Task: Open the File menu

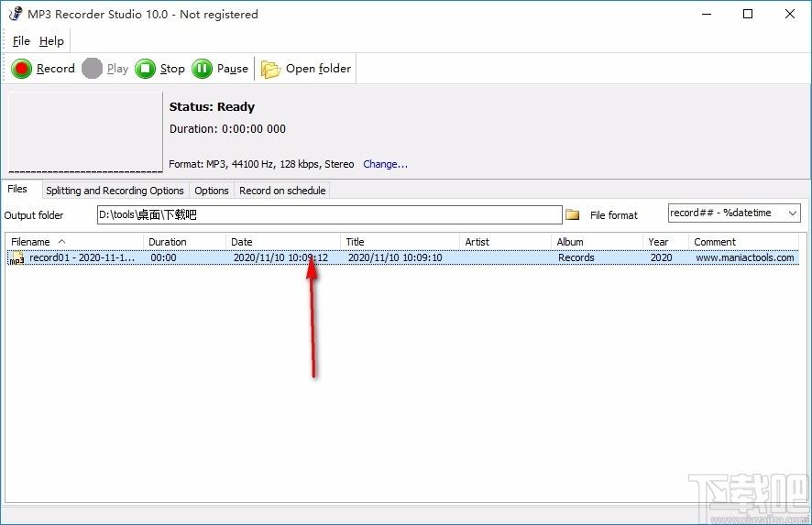Action: [x=21, y=41]
